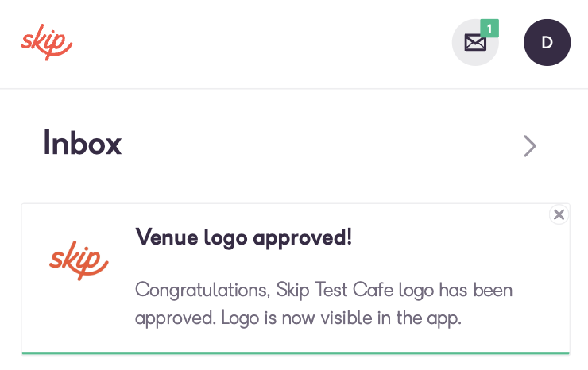Click the arrow beside the Inbox title
This screenshot has width=588, height=370.
(x=529, y=146)
